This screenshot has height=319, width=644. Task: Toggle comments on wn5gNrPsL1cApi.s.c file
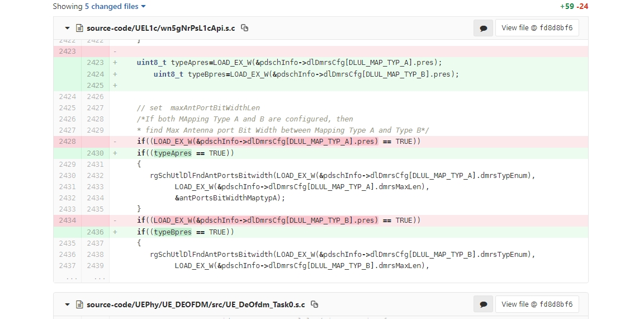484,28
